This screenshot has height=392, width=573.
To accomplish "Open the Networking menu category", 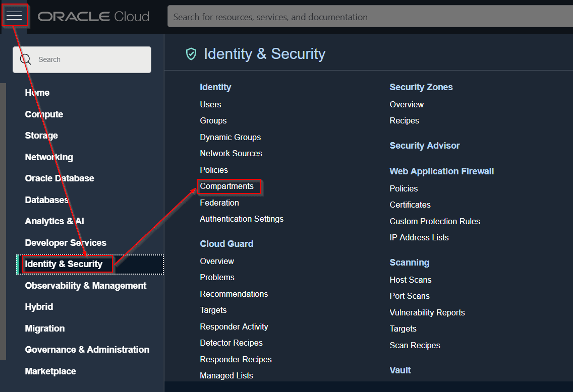I will (49, 157).
